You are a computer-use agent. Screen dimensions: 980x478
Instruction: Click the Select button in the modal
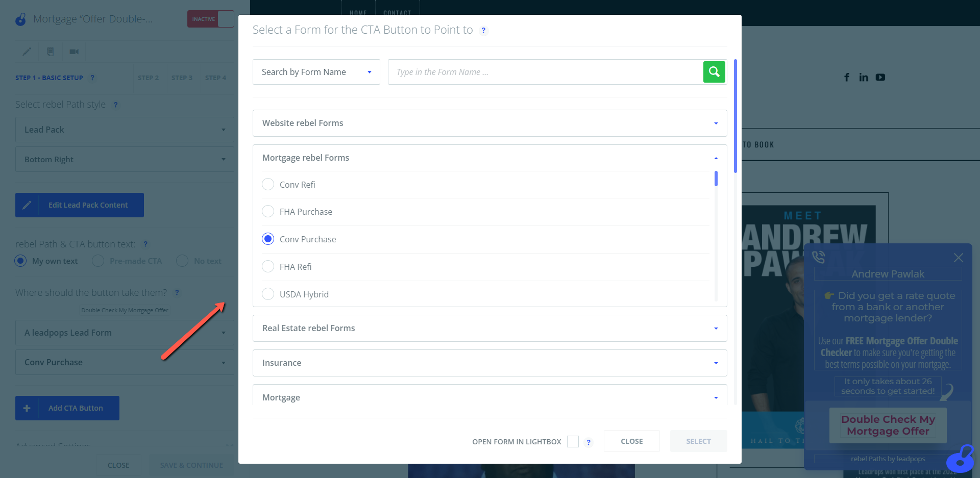[x=699, y=441]
